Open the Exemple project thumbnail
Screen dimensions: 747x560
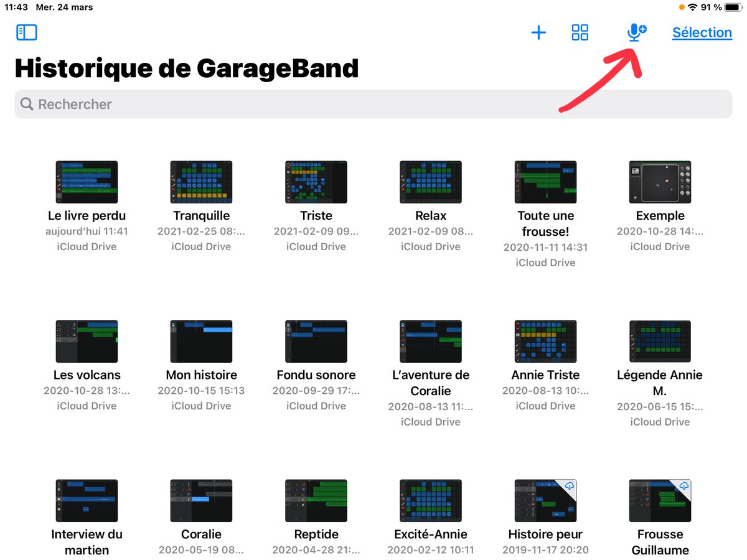[660, 182]
